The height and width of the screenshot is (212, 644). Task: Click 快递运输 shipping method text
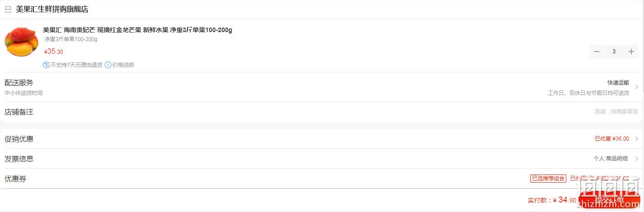[618, 83]
